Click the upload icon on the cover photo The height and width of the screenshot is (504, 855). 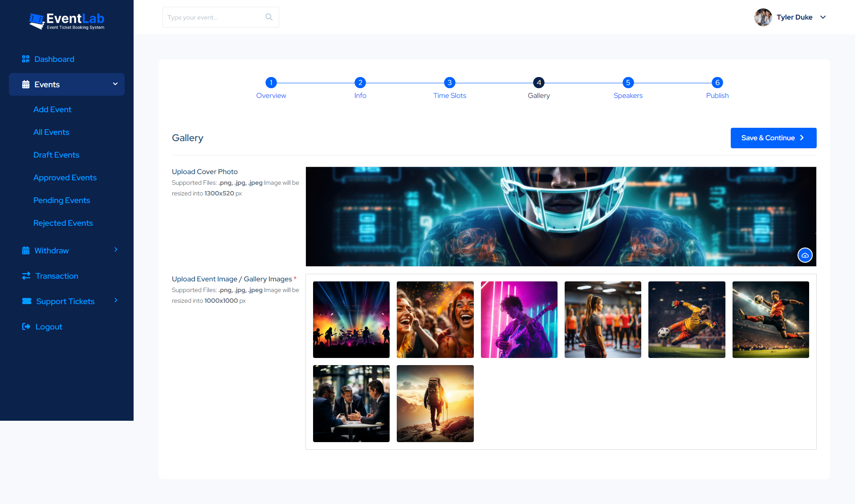(805, 255)
